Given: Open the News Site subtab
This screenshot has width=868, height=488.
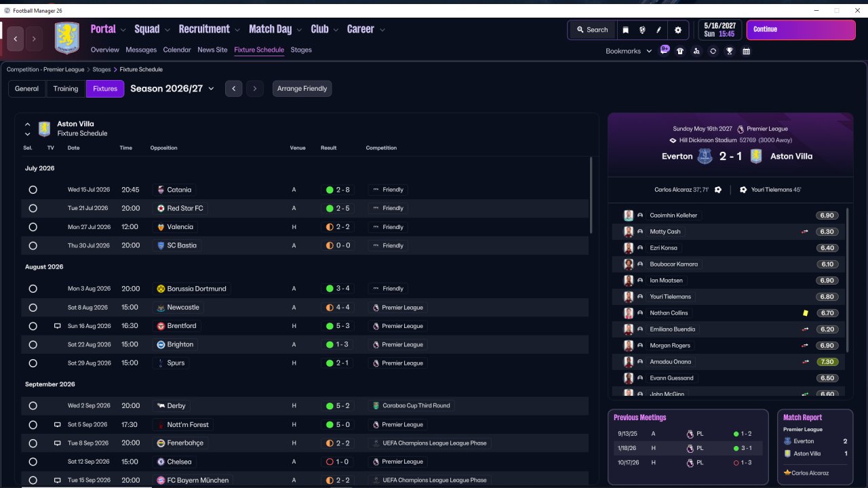Looking at the screenshot, I should pyautogui.click(x=212, y=49).
